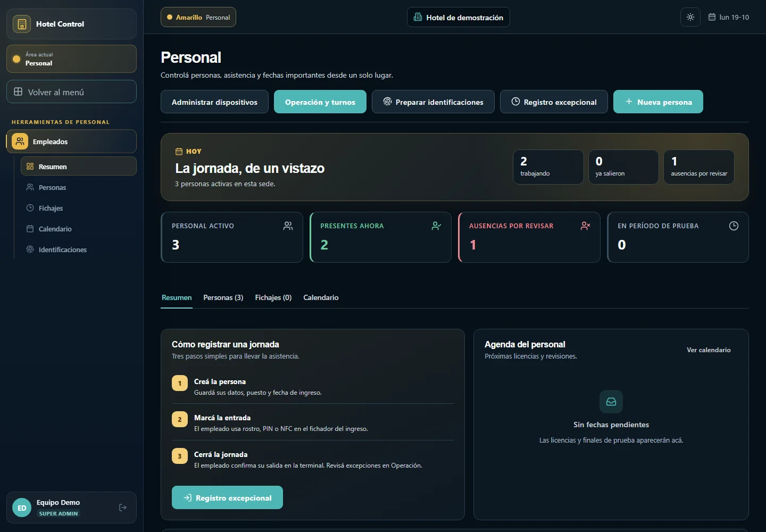Click the people icon on Personal Activo card
Image resolution: width=766 pixels, height=532 pixels.
click(x=288, y=226)
